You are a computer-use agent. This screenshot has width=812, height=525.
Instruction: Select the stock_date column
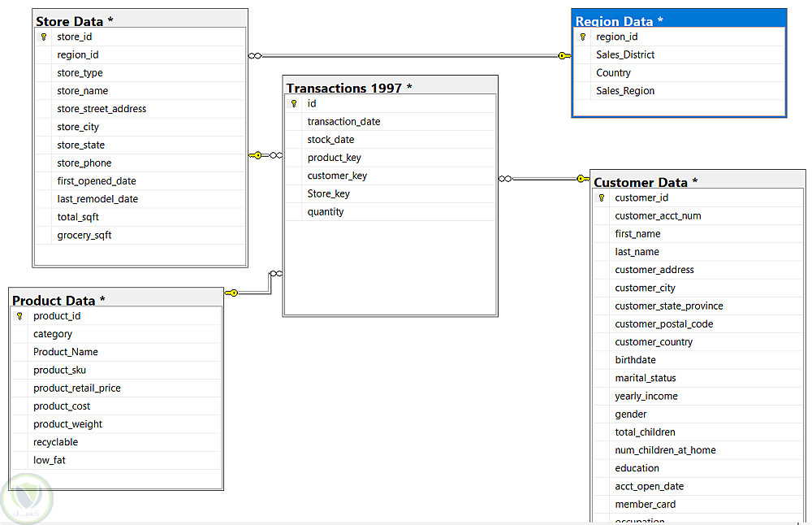[x=391, y=140]
